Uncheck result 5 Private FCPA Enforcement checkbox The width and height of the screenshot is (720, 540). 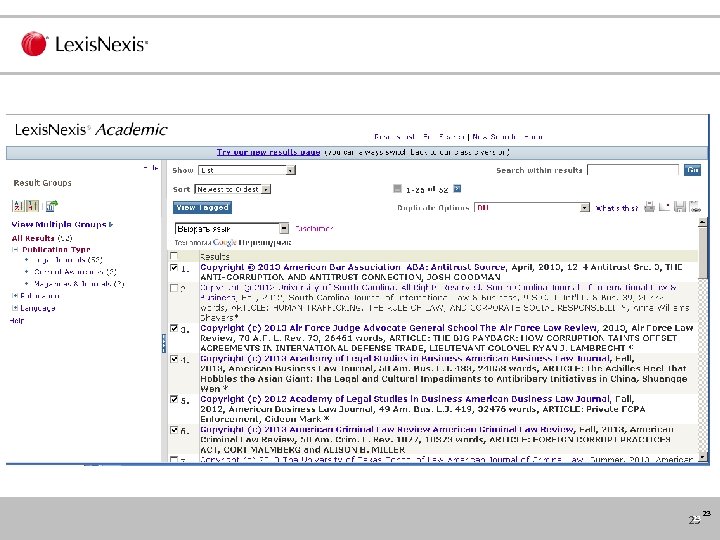click(174, 399)
